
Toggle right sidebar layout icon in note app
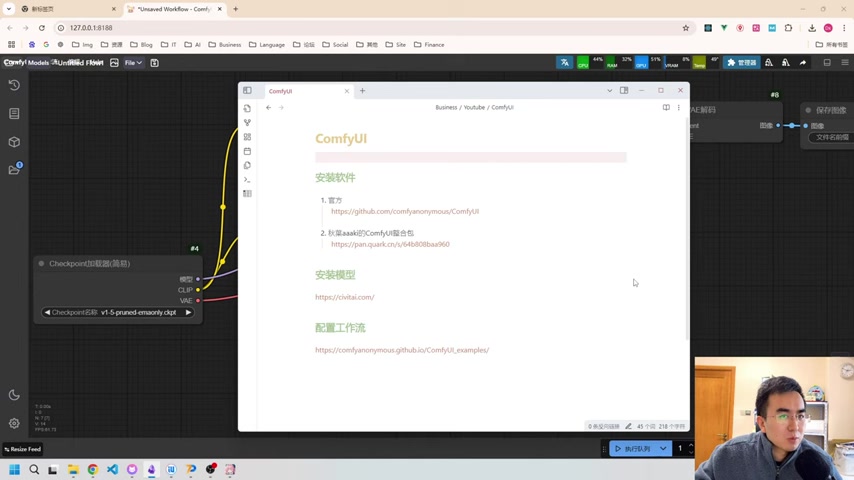(624, 90)
